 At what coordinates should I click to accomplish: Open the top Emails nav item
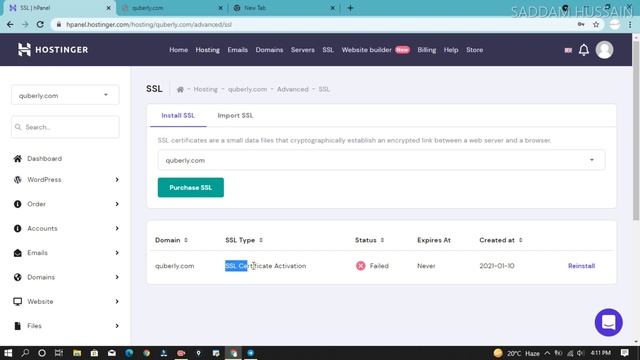[238, 50]
